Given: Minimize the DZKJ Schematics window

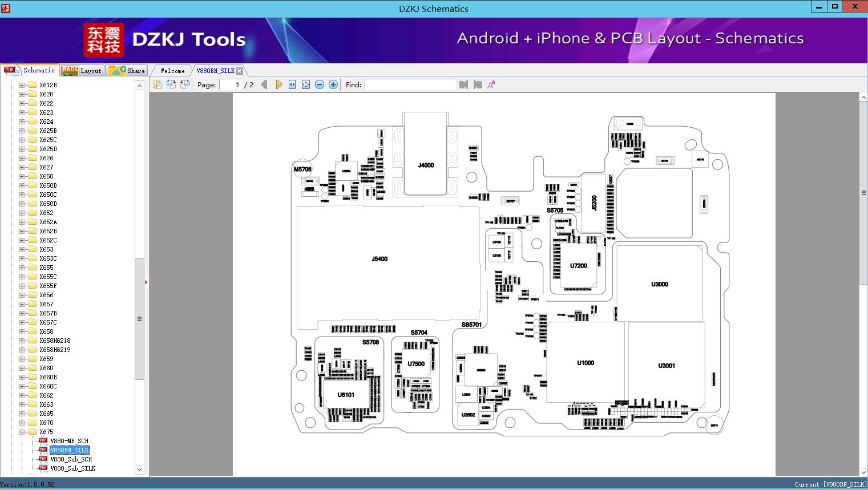Looking at the screenshot, I should [819, 7].
